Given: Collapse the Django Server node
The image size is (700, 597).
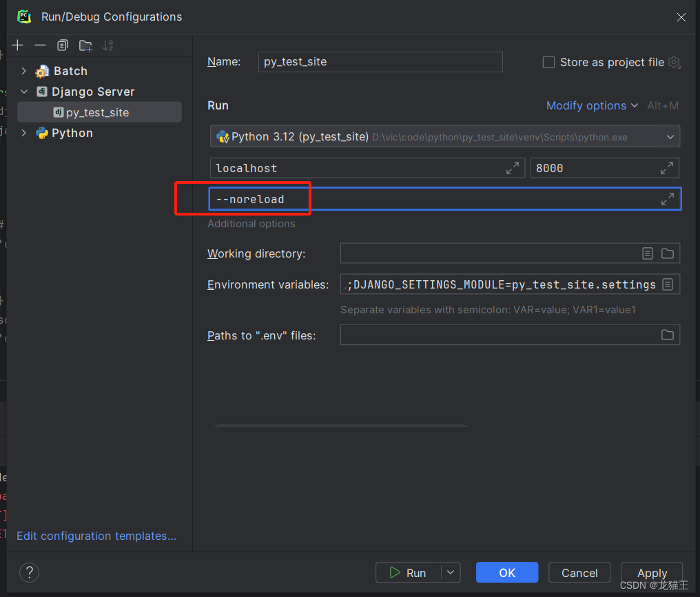Looking at the screenshot, I should click(23, 91).
